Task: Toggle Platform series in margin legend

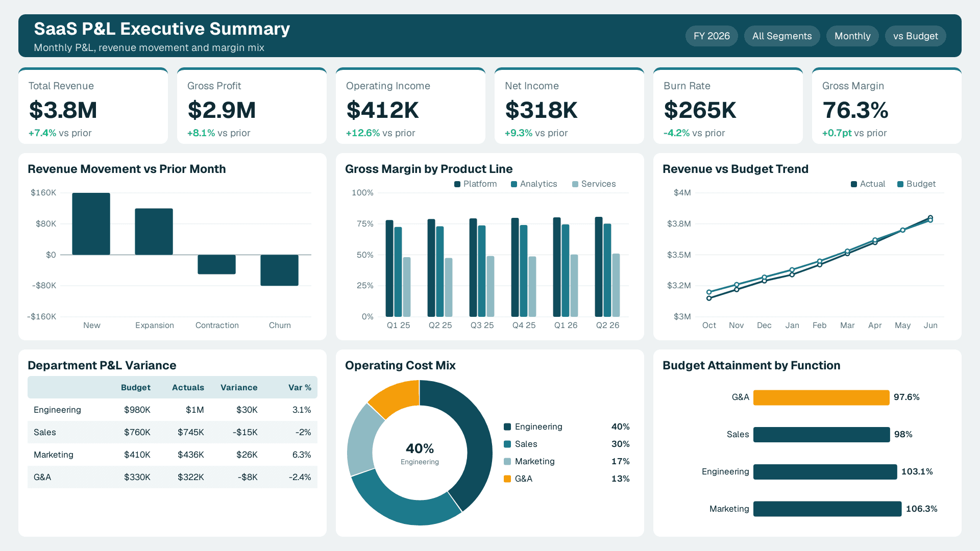Action: (x=476, y=184)
